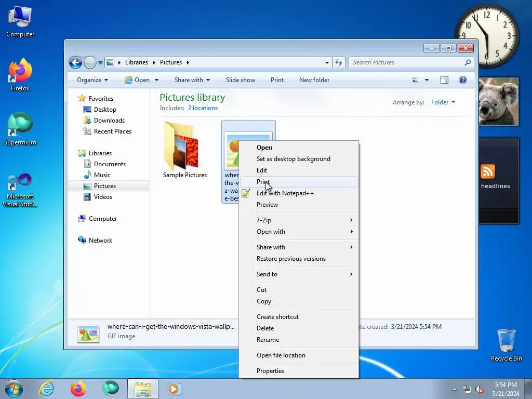Choose Edit in context menu
The height and width of the screenshot is (399, 532).
tap(299, 170)
